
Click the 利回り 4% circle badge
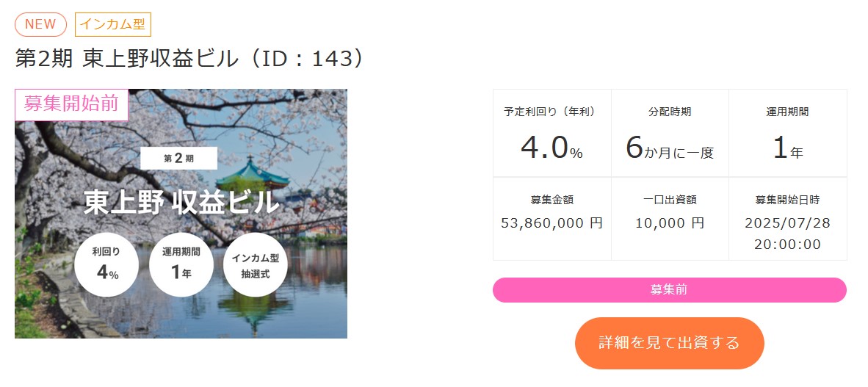click(106, 265)
